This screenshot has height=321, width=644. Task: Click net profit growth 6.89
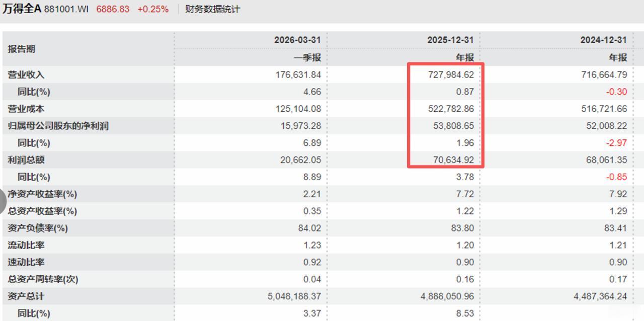tap(312, 143)
